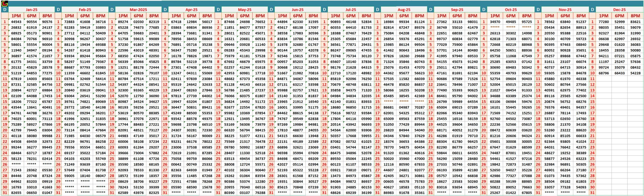Select the Oct-25 cell 34970
This screenshot has width=644, height=196.
[x=495, y=22]
